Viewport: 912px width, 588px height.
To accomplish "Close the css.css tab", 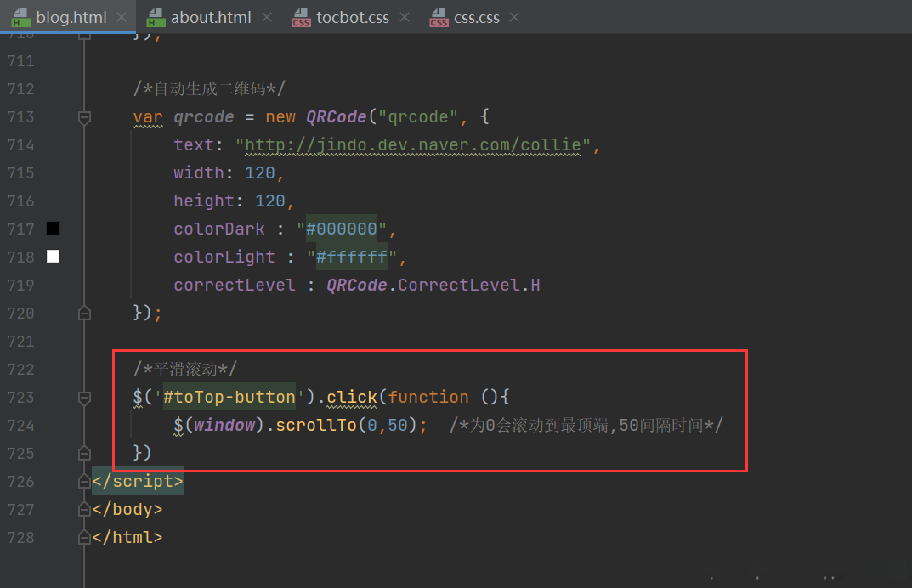I will 514,18.
